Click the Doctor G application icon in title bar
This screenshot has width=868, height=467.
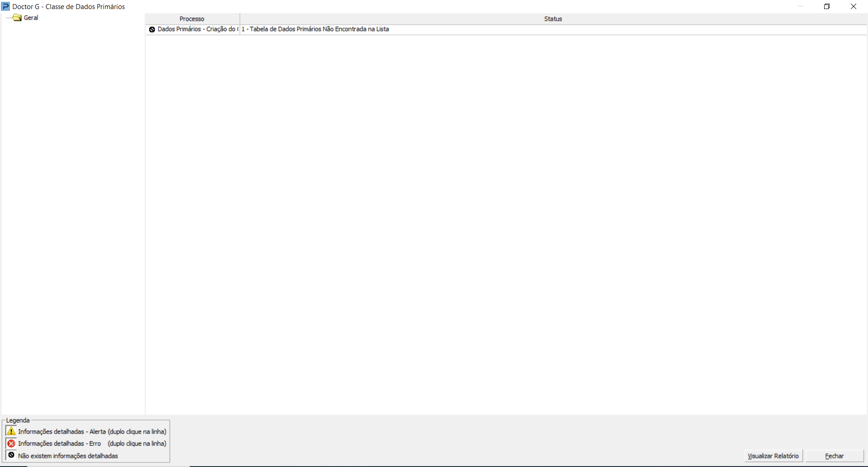coord(5,6)
